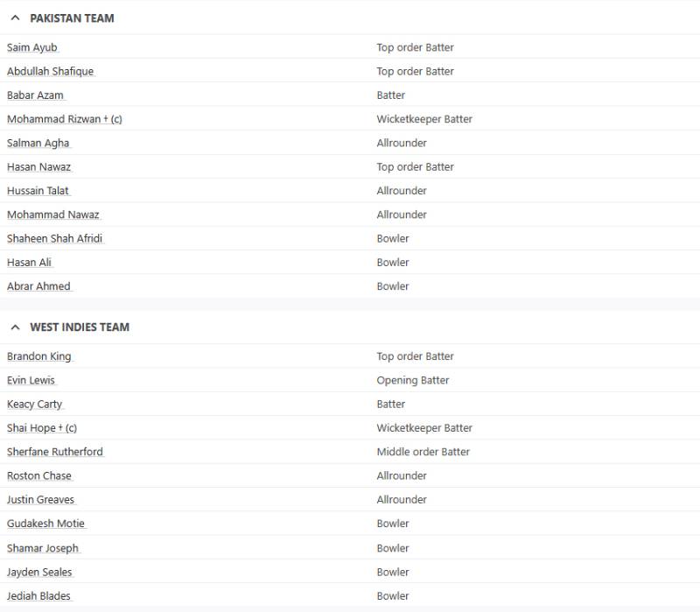Image resolution: width=700 pixels, height=612 pixels.
Task: View Jediah Blades player link
Action: pyautogui.click(x=38, y=596)
